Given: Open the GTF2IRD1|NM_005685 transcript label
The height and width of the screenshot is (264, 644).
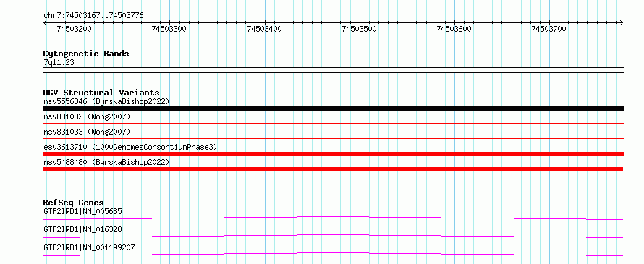Looking at the screenshot, I should [82, 211].
